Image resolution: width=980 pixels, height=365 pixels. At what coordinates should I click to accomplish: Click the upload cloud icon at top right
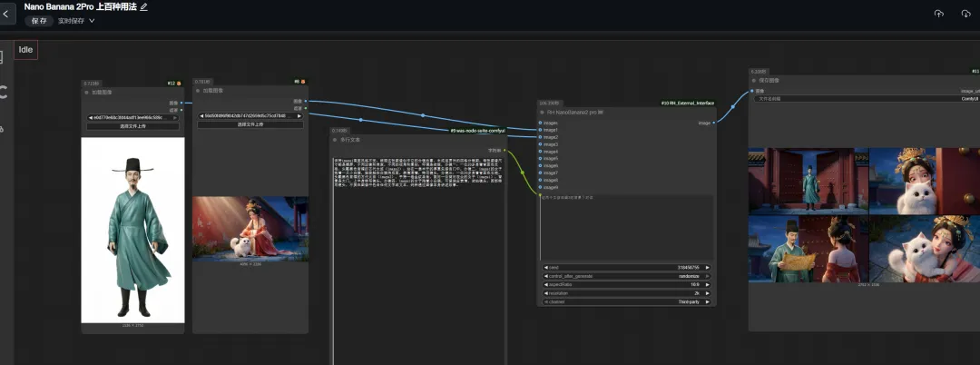point(939,13)
